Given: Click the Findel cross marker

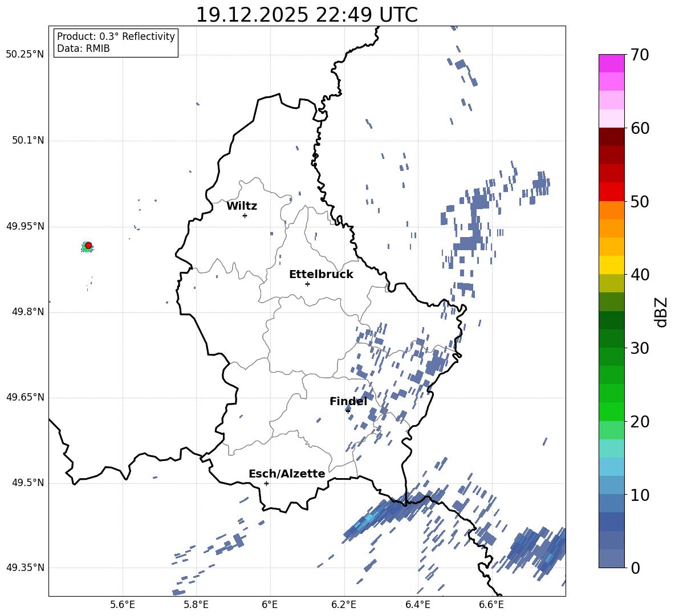Looking at the screenshot, I should click(x=348, y=411).
